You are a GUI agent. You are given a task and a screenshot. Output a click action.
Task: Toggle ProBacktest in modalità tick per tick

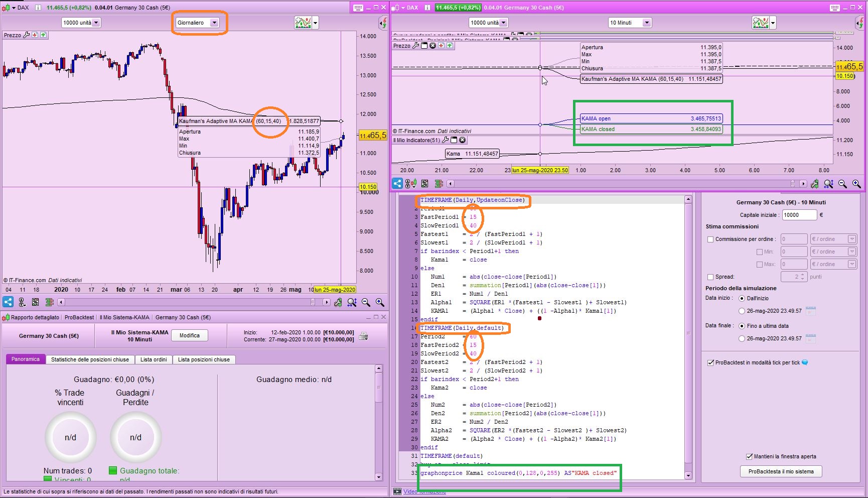point(710,362)
